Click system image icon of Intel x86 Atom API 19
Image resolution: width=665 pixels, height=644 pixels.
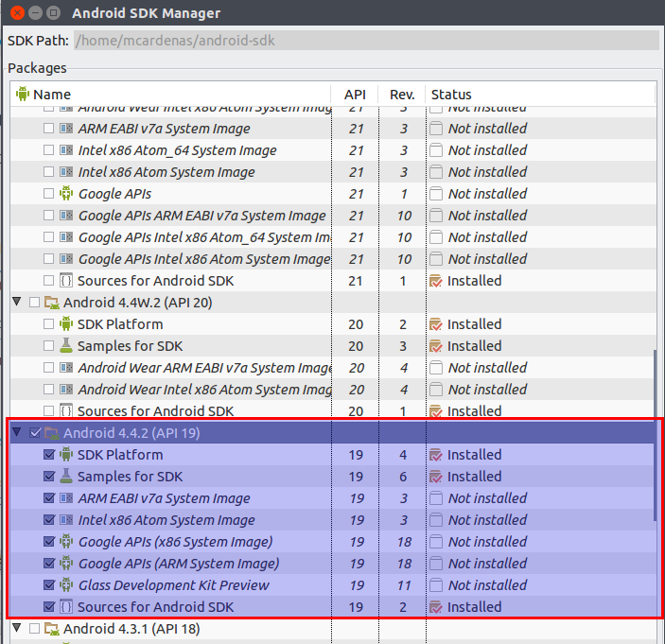[66, 519]
